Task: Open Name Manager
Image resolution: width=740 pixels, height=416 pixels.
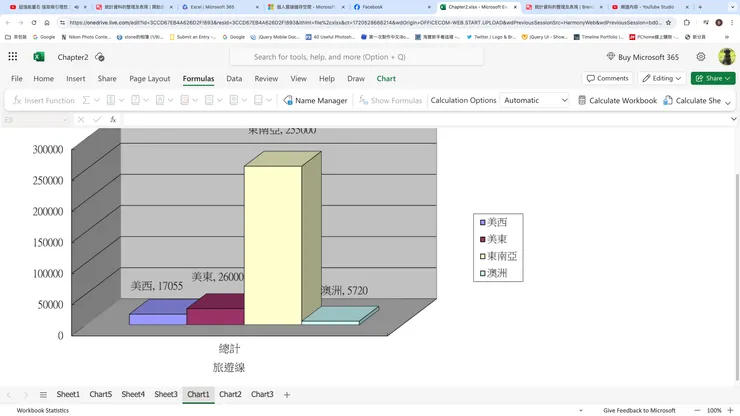Action: click(x=315, y=100)
